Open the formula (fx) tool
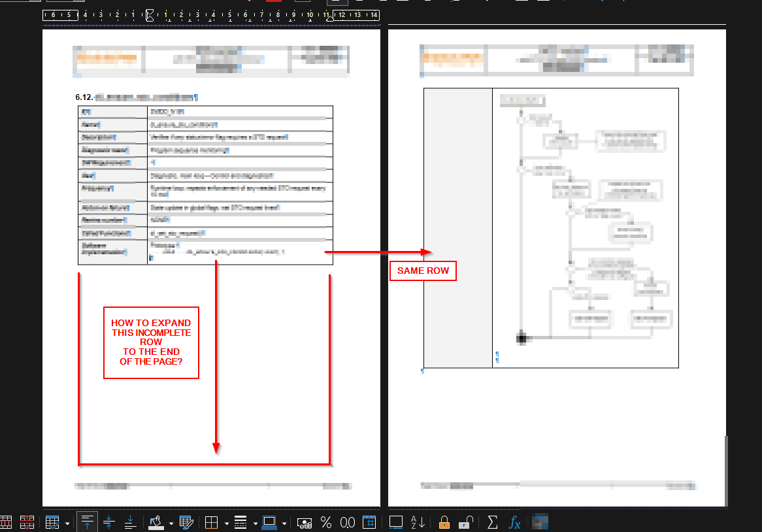This screenshot has width=762, height=532. coord(515,522)
